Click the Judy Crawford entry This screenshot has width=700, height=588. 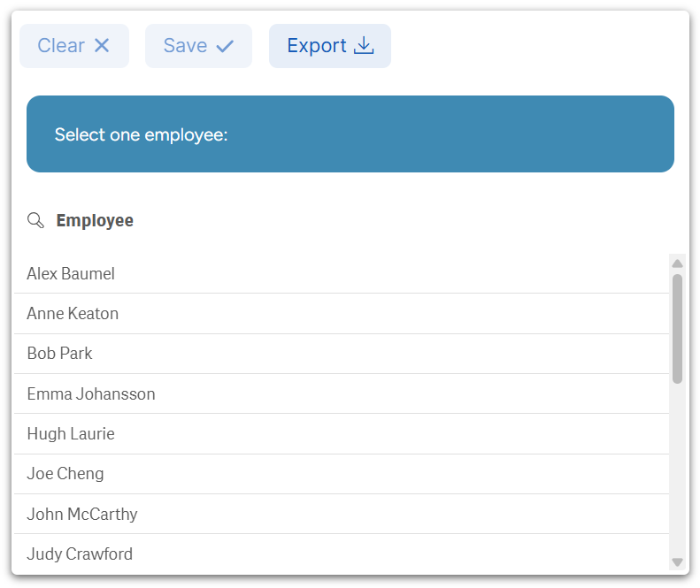pos(80,554)
